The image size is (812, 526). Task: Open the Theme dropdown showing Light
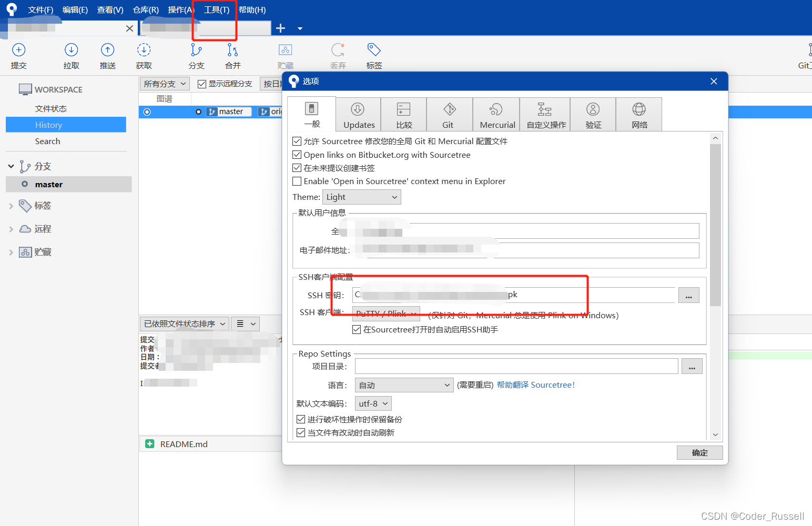[x=362, y=197]
